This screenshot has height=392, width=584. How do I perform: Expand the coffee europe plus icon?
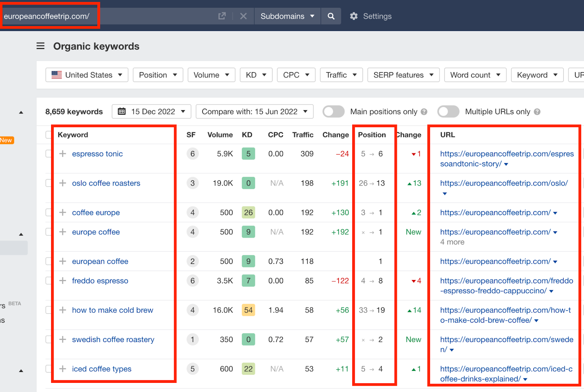coord(63,212)
